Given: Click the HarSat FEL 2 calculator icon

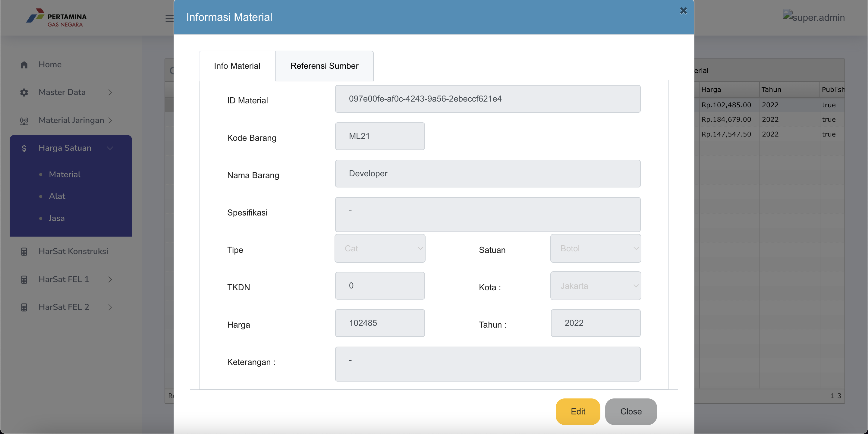Looking at the screenshot, I should pyautogui.click(x=24, y=307).
